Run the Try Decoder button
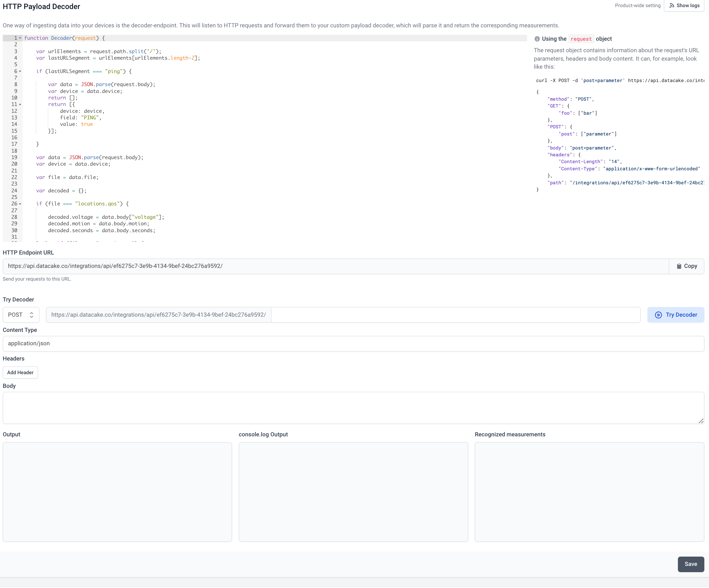Screen dimensions: 709x588 point(676,315)
